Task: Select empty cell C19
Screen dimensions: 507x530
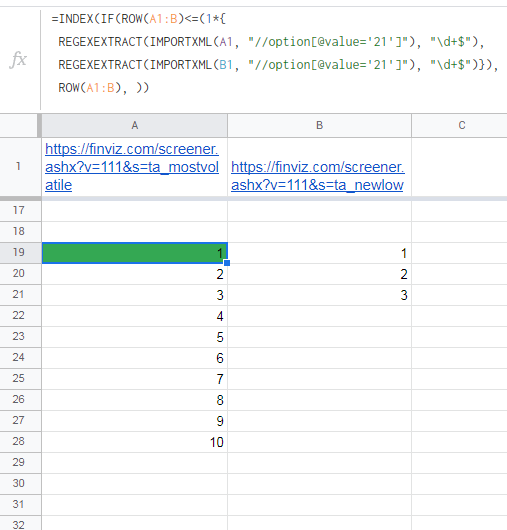Action: 460,253
